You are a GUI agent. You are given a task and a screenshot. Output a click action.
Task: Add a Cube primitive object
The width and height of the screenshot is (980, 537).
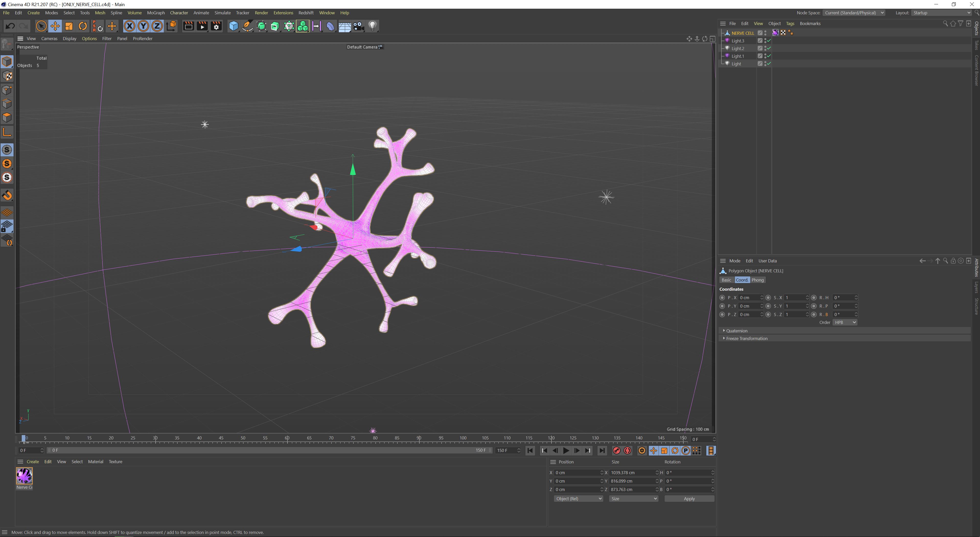pyautogui.click(x=233, y=26)
